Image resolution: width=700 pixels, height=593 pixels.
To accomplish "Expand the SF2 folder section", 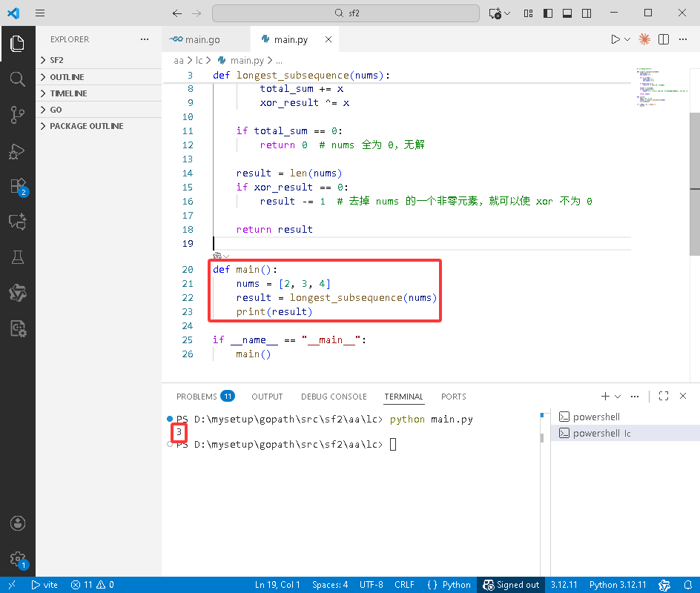I will (x=98, y=60).
